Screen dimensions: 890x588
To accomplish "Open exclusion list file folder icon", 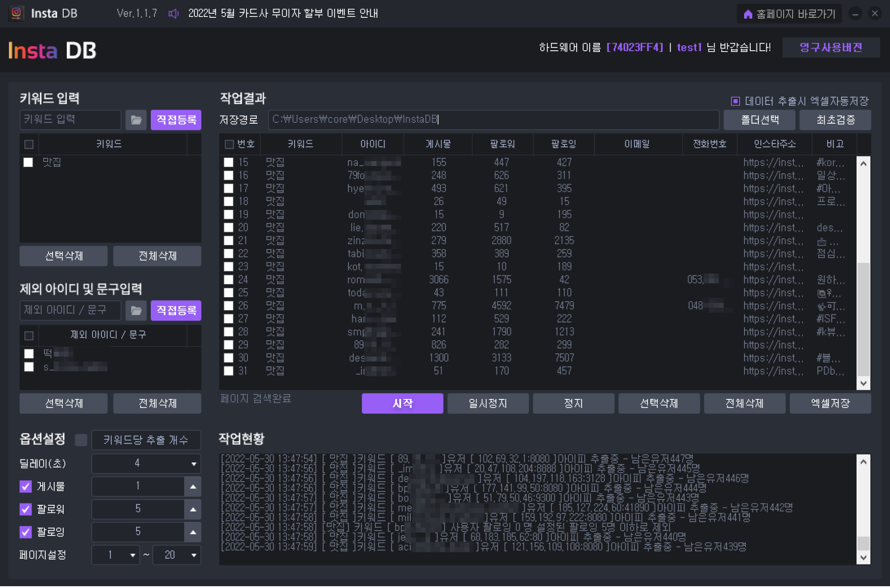I will [x=136, y=310].
